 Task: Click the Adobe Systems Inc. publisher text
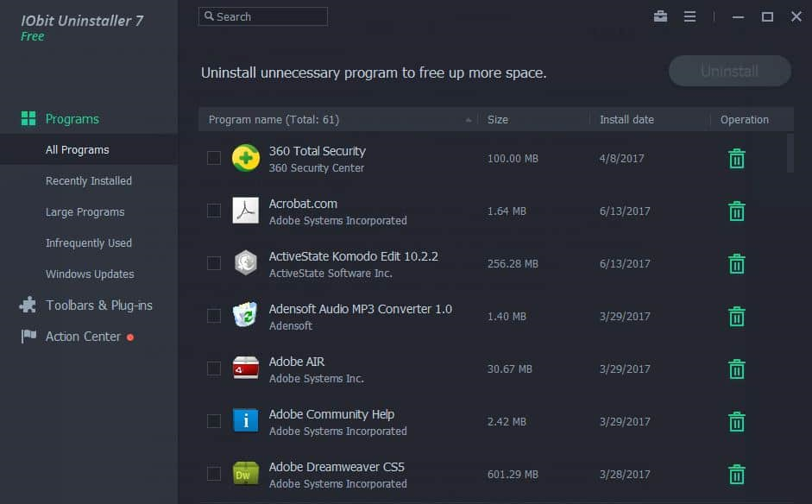317,379
